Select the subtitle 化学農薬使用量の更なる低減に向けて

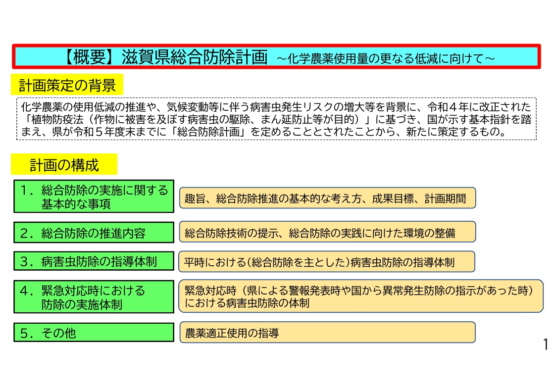385,58
